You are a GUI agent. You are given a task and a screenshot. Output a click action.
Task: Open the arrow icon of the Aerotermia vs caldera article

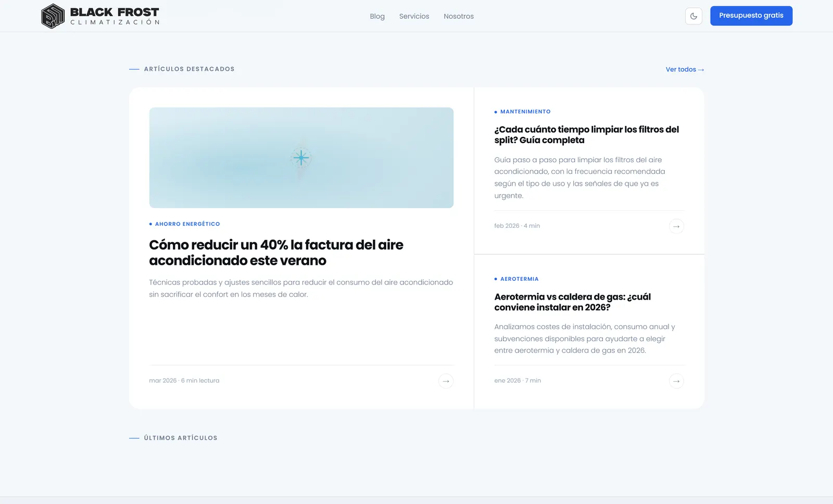(676, 381)
